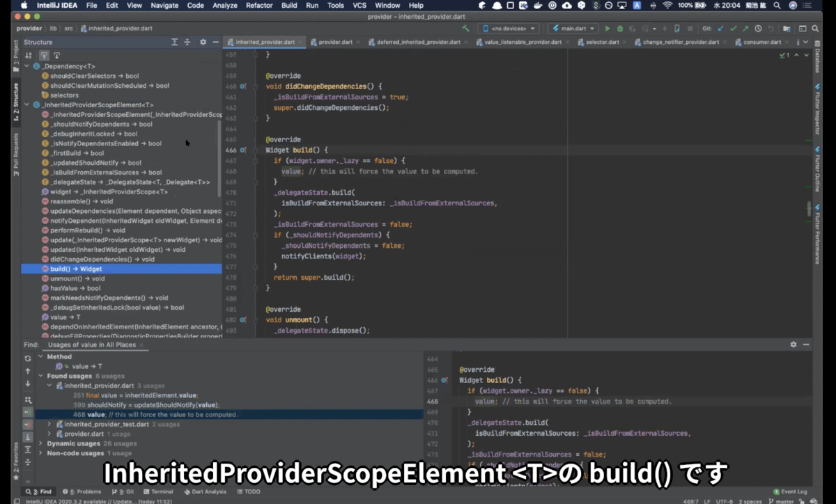Image resolution: width=836 pixels, height=504 pixels.
Task: Collapse Found usages group
Action: (x=40, y=376)
